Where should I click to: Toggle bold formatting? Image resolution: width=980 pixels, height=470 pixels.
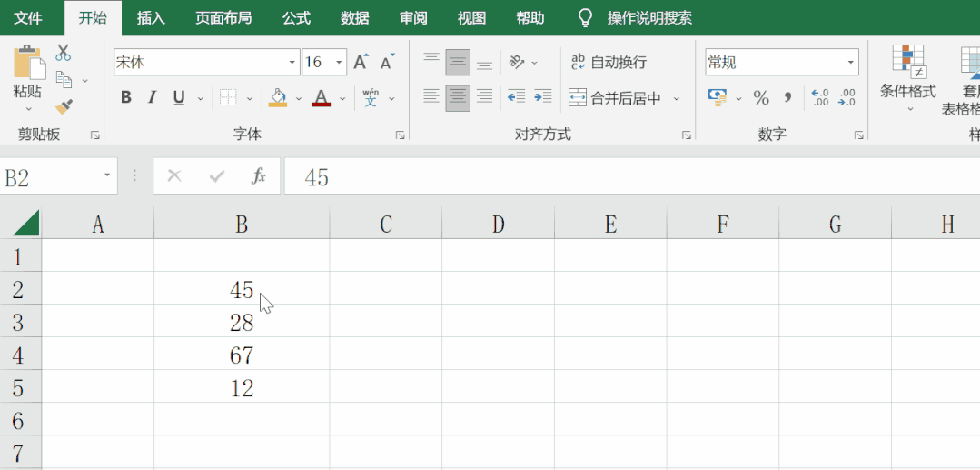pyautogui.click(x=126, y=97)
